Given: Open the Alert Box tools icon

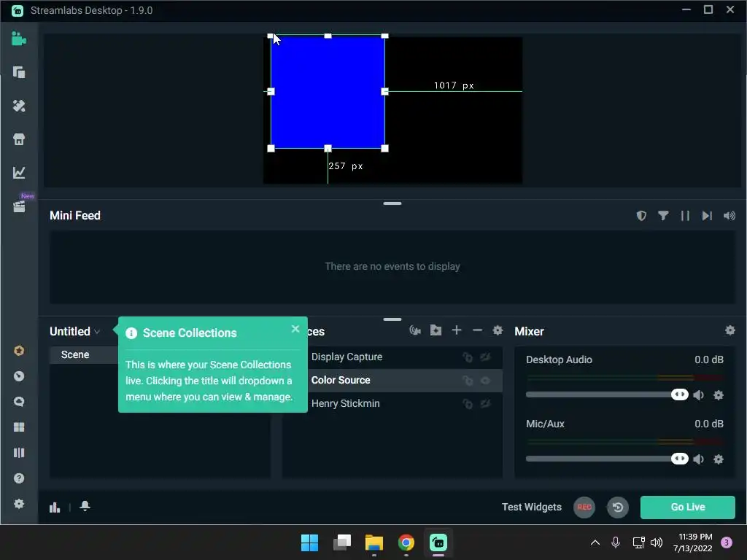Looking at the screenshot, I should click(x=18, y=106).
